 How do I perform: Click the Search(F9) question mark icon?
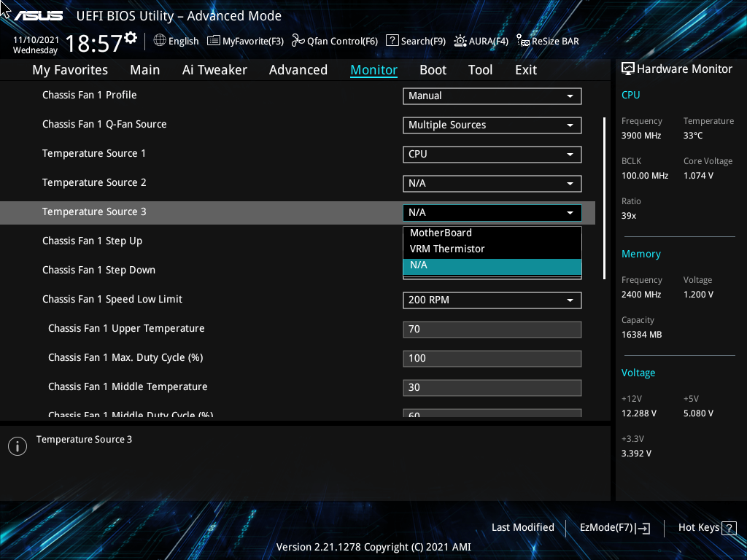tap(392, 40)
